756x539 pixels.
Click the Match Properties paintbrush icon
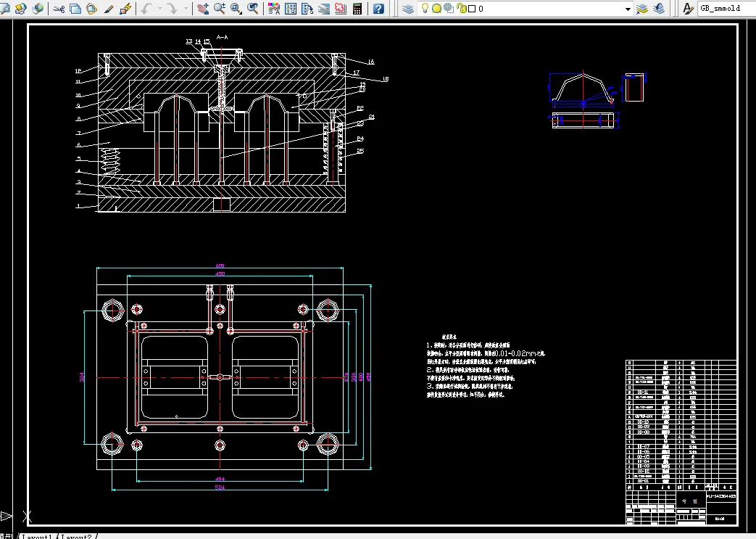tap(109, 9)
